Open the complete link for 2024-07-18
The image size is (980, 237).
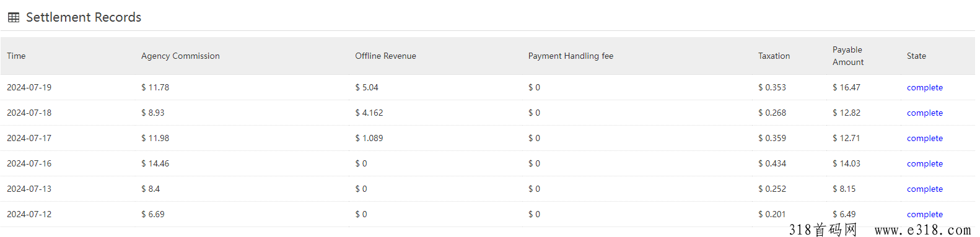(925, 113)
